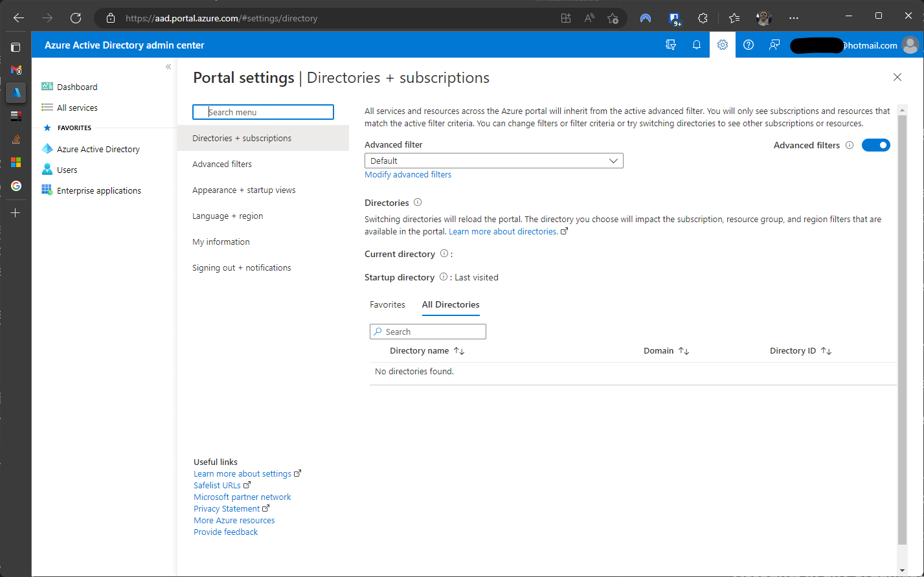Click the info icon next to Directories heading
The width and height of the screenshot is (924, 577).
[x=418, y=202]
